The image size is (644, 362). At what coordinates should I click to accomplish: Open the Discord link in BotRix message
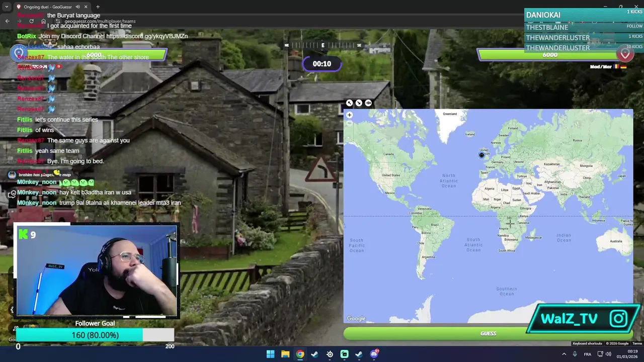(147, 36)
